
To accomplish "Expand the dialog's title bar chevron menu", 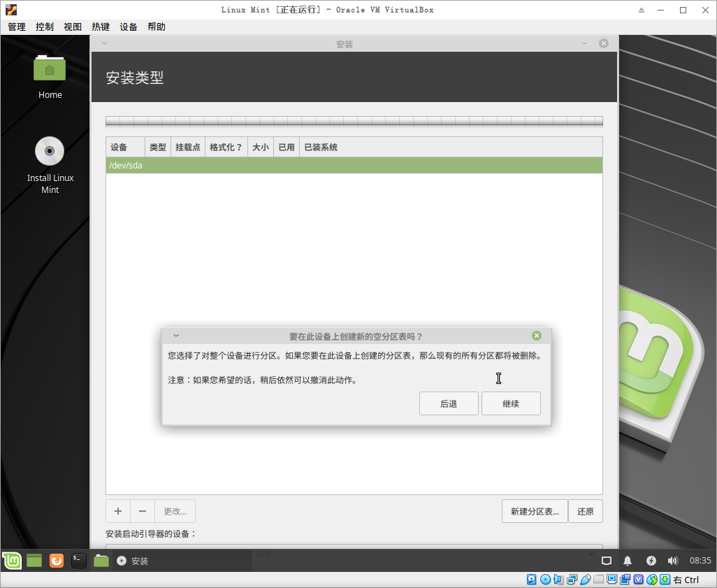I will 175,336.
